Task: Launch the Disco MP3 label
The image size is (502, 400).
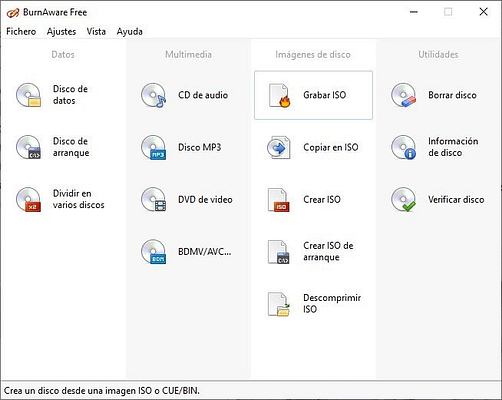Action: pos(199,147)
